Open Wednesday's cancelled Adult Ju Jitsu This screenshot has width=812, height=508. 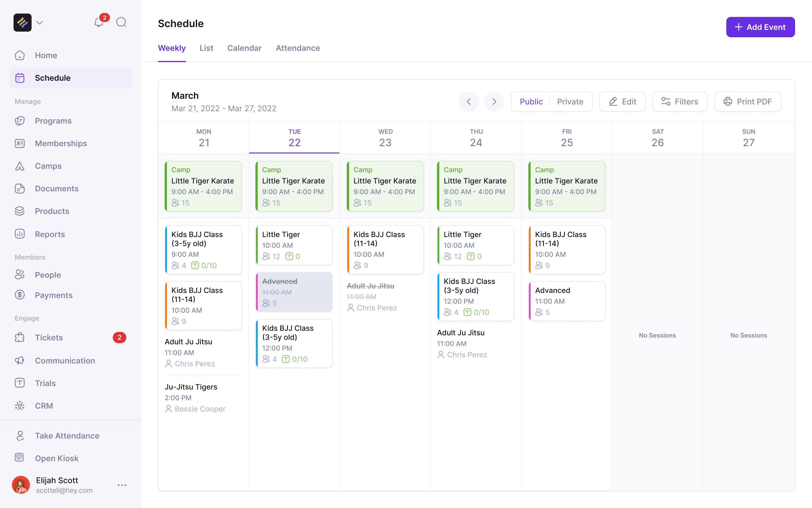point(385,297)
